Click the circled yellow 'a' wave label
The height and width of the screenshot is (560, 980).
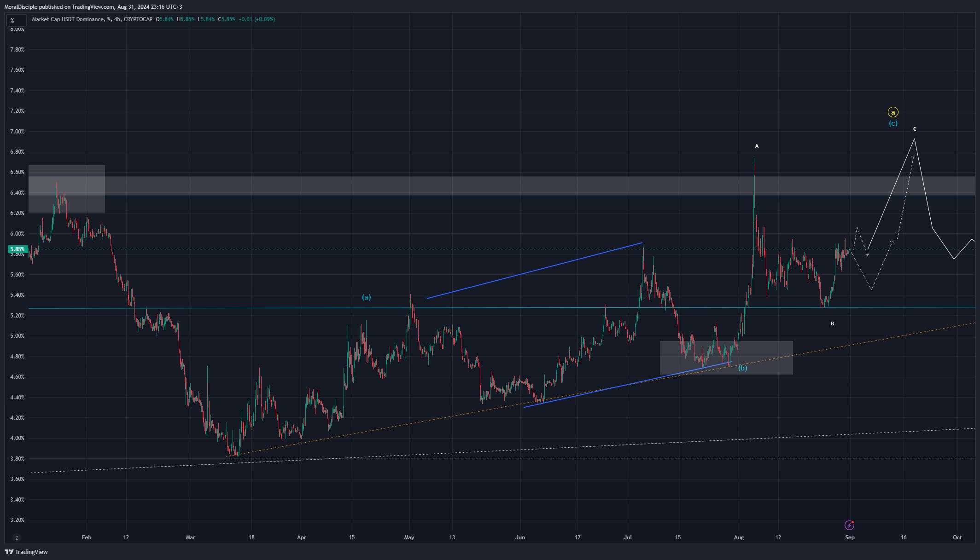893,112
